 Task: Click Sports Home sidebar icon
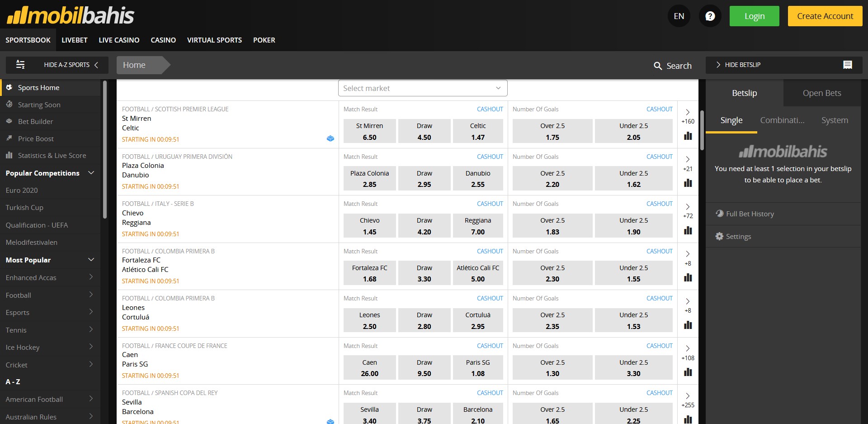pyautogui.click(x=9, y=87)
